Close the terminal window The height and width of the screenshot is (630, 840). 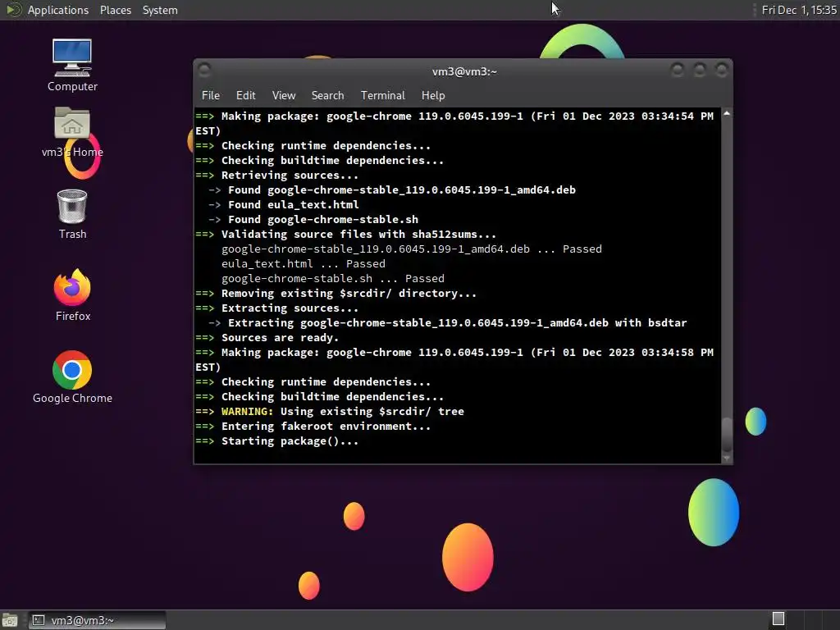pyautogui.click(x=722, y=71)
